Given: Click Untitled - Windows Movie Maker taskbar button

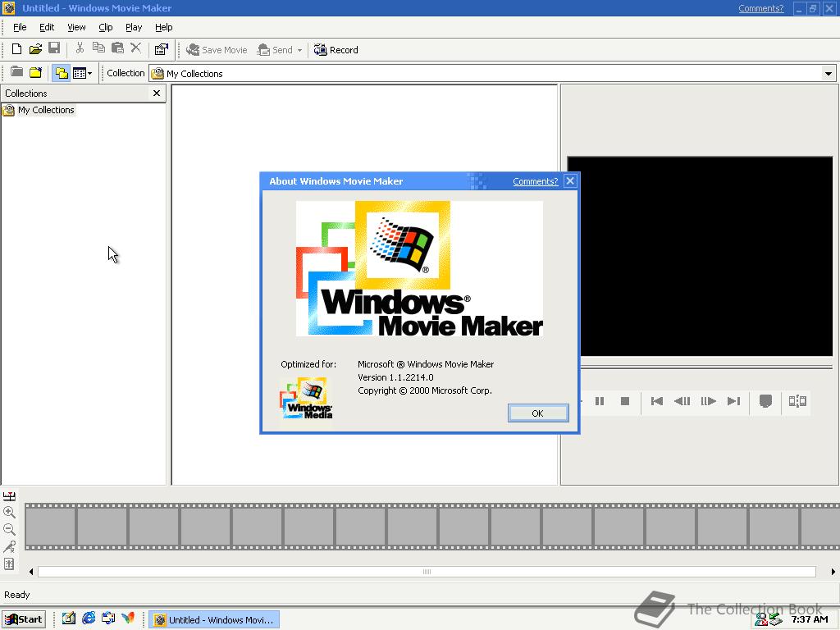Looking at the screenshot, I should click(214, 620).
